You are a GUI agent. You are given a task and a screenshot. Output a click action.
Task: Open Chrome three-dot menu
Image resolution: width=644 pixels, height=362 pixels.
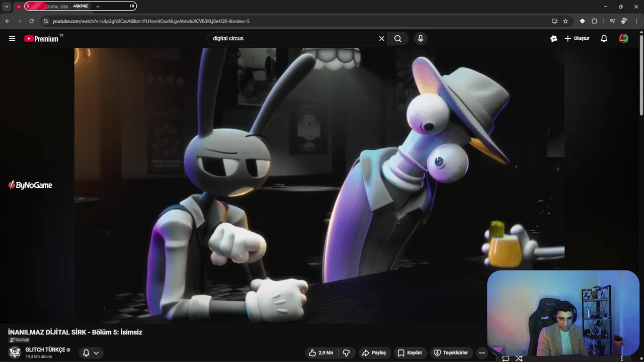click(x=636, y=21)
